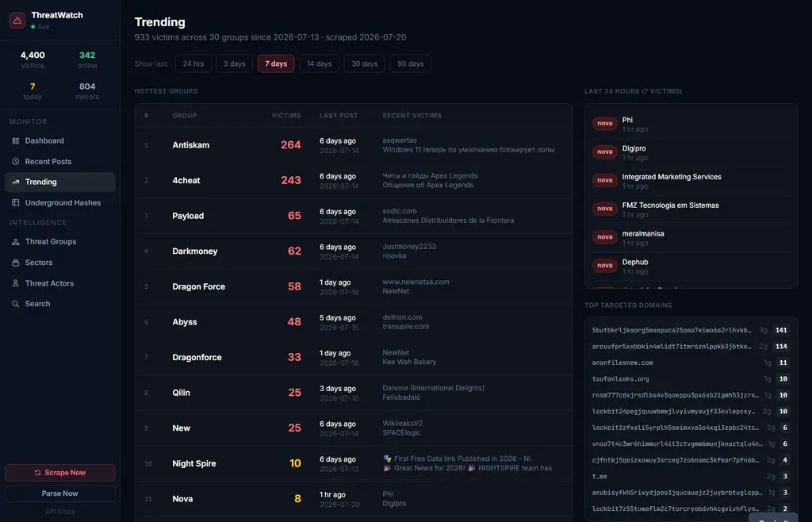Select the 3 days time filter
812x522 pixels.
(235, 63)
